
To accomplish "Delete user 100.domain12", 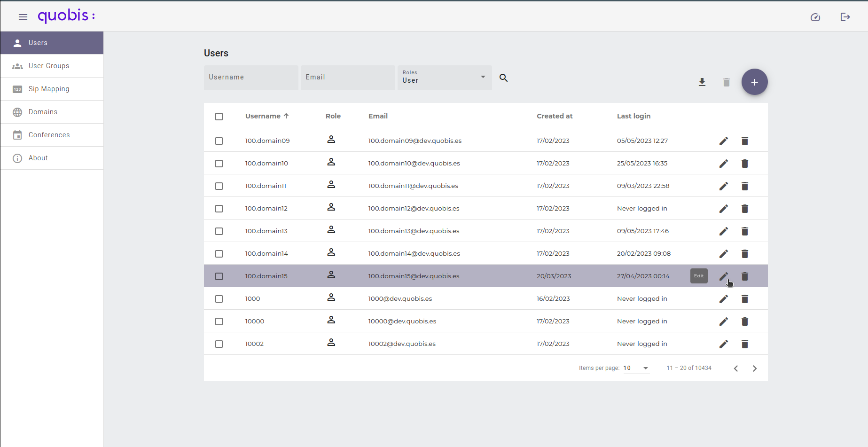I will (x=745, y=209).
